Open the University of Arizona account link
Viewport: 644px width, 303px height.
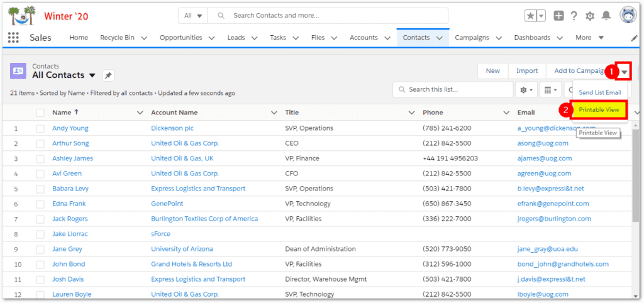(182, 249)
